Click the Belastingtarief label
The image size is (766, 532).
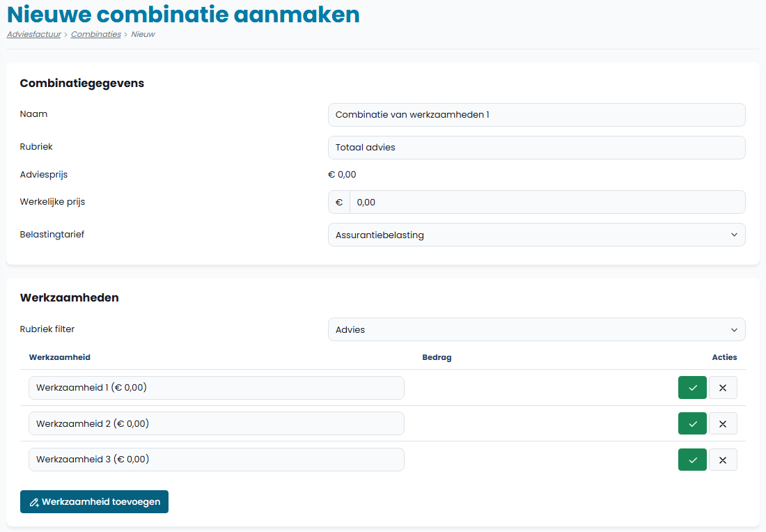point(52,235)
